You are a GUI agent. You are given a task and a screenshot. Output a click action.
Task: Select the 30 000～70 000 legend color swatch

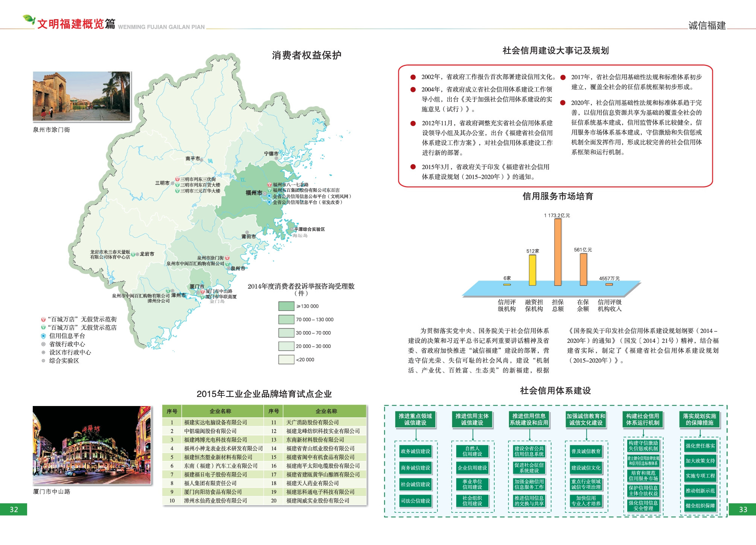tap(286, 333)
